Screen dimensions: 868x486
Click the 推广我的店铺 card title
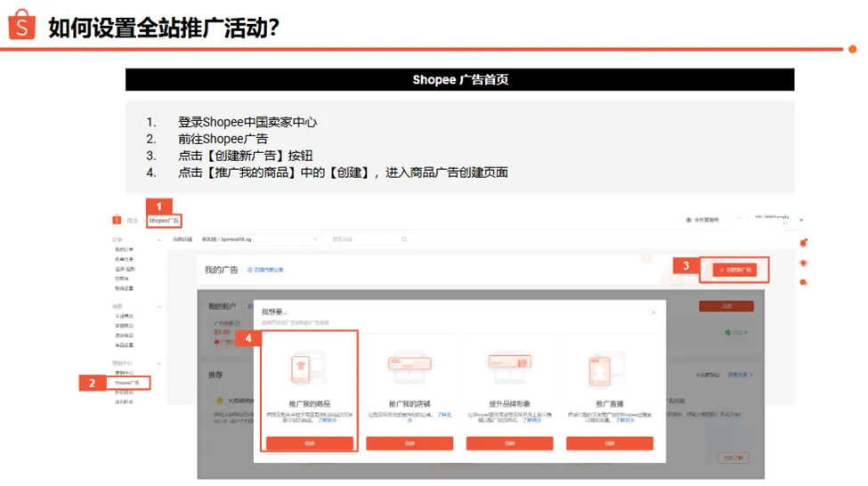click(410, 404)
